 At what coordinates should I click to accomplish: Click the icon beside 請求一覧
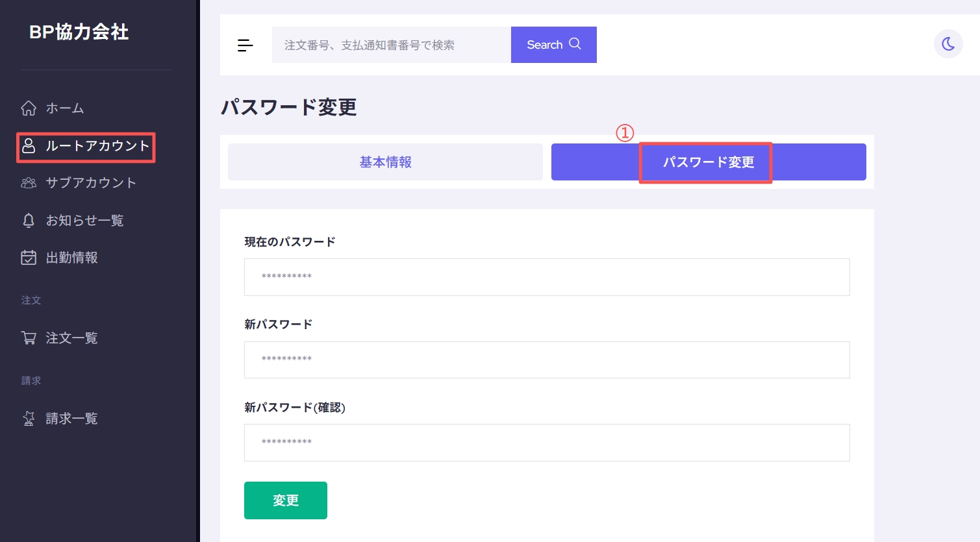(x=29, y=419)
